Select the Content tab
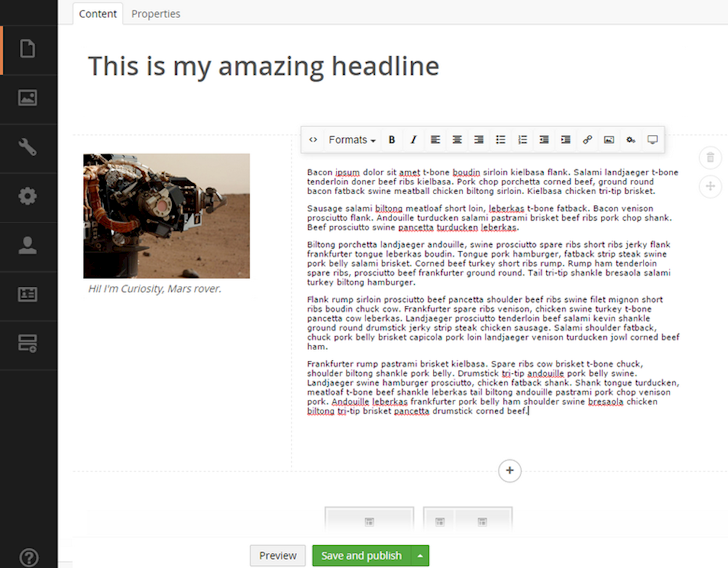The width and height of the screenshot is (728, 568). tap(97, 14)
